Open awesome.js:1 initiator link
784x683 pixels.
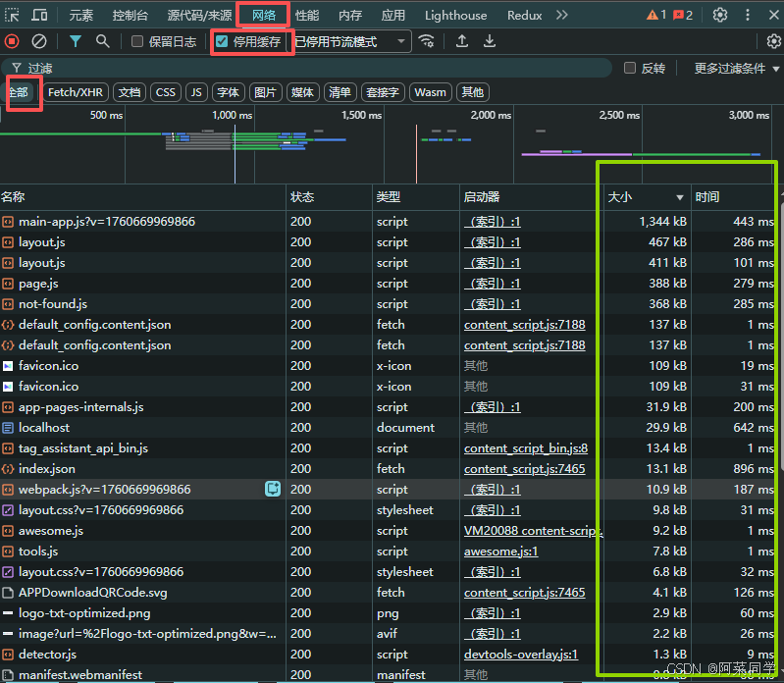click(x=501, y=552)
